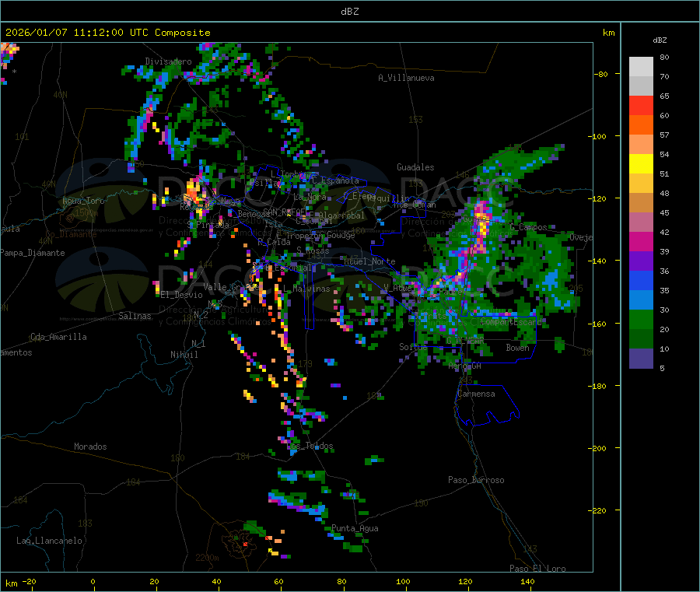Click the 'Pampa_Diamante' map label
This screenshot has width=700, height=592.
(x=33, y=253)
